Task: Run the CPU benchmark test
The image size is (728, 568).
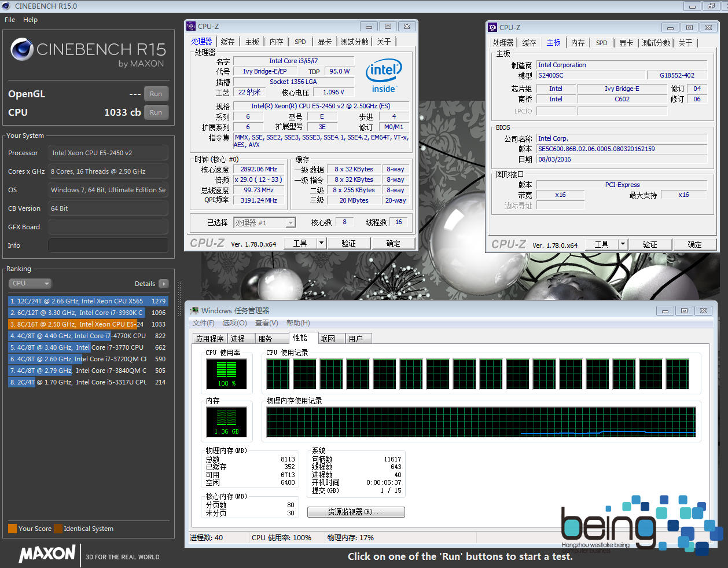Action: [156, 112]
